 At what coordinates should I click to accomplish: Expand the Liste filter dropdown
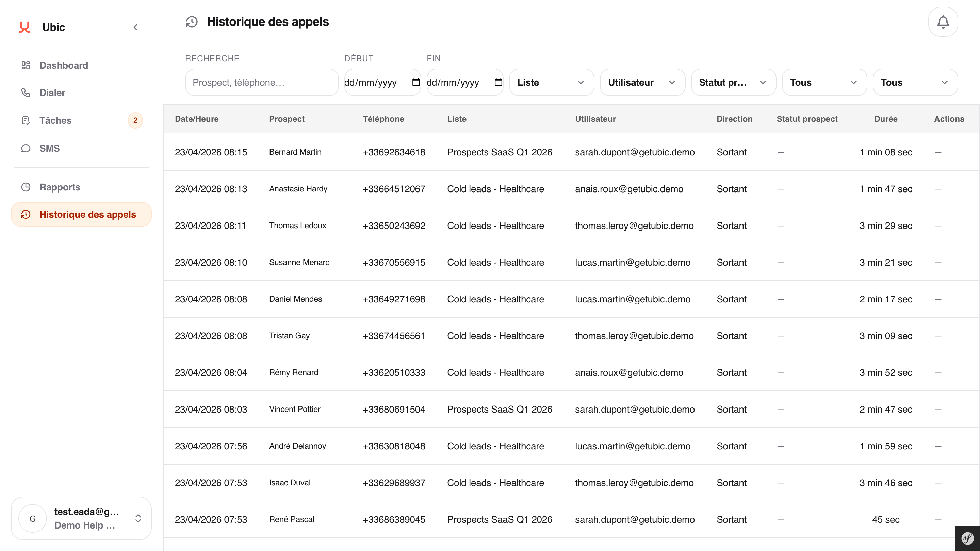click(551, 82)
